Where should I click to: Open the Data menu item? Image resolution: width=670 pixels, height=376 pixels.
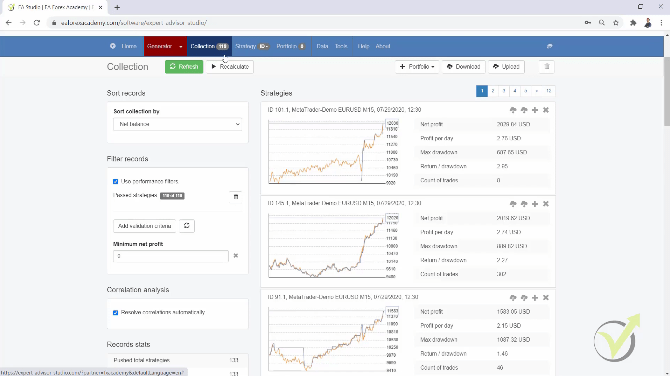point(322,46)
